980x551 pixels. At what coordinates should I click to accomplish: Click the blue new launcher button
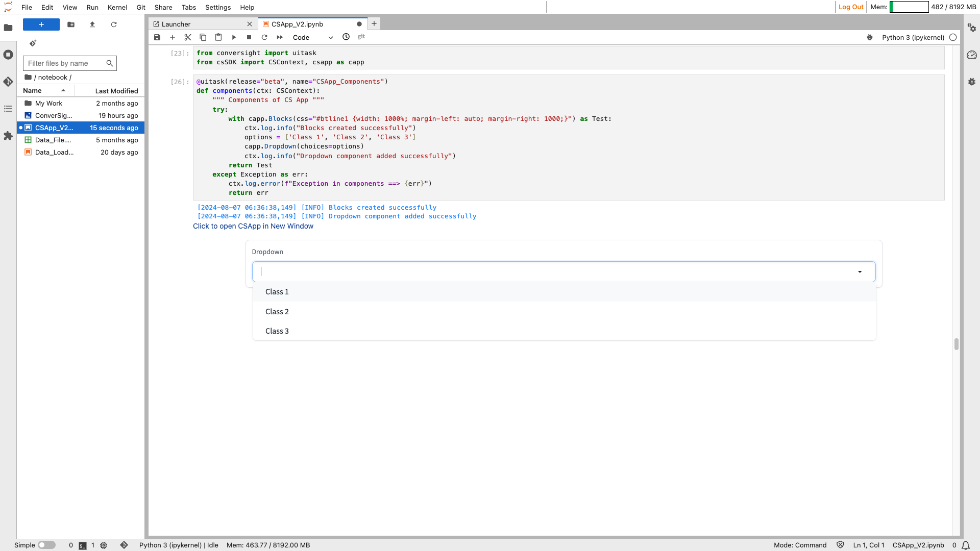click(x=41, y=24)
